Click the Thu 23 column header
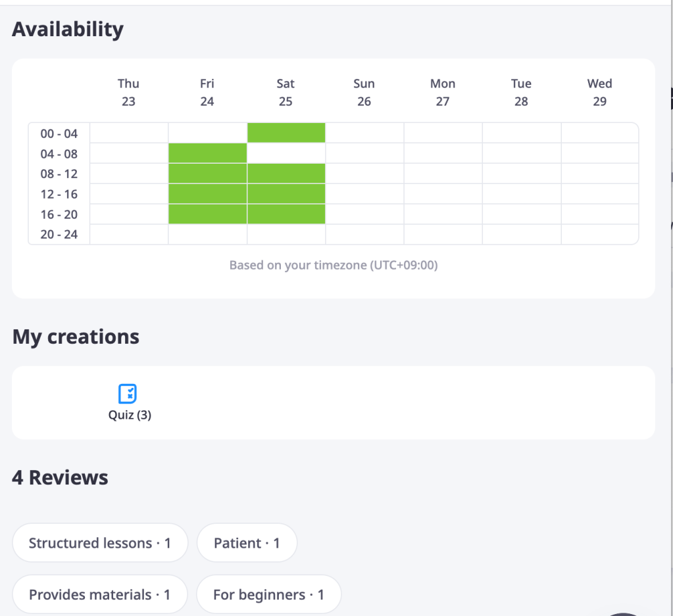 point(128,92)
